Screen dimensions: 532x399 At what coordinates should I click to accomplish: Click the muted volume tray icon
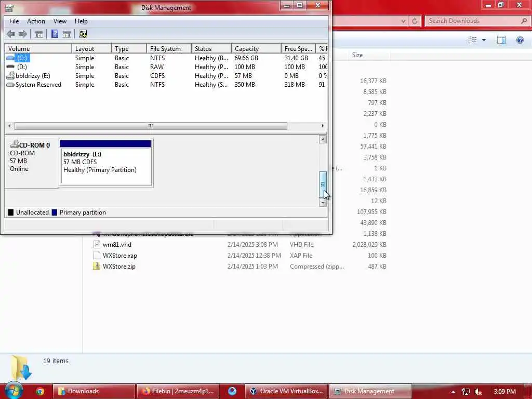pos(478,392)
